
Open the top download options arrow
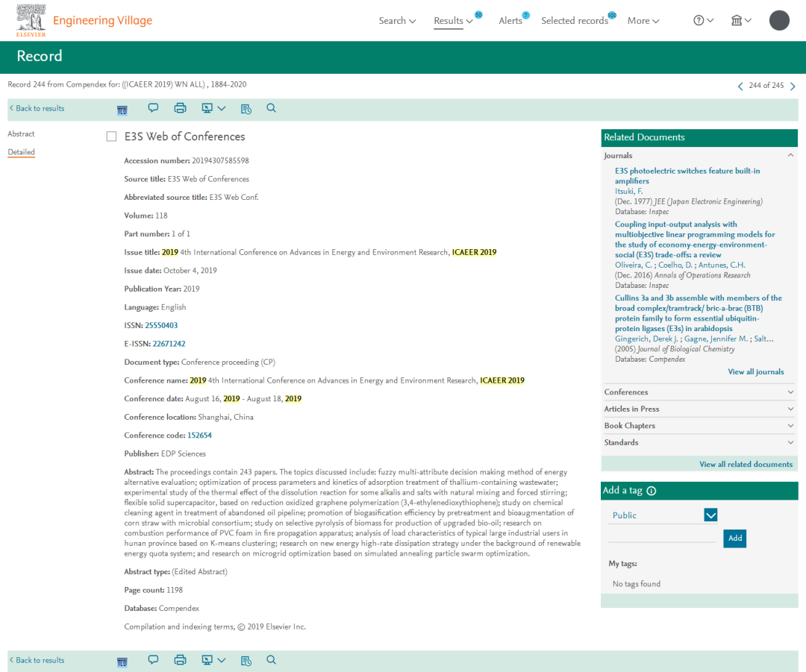(x=222, y=108)
